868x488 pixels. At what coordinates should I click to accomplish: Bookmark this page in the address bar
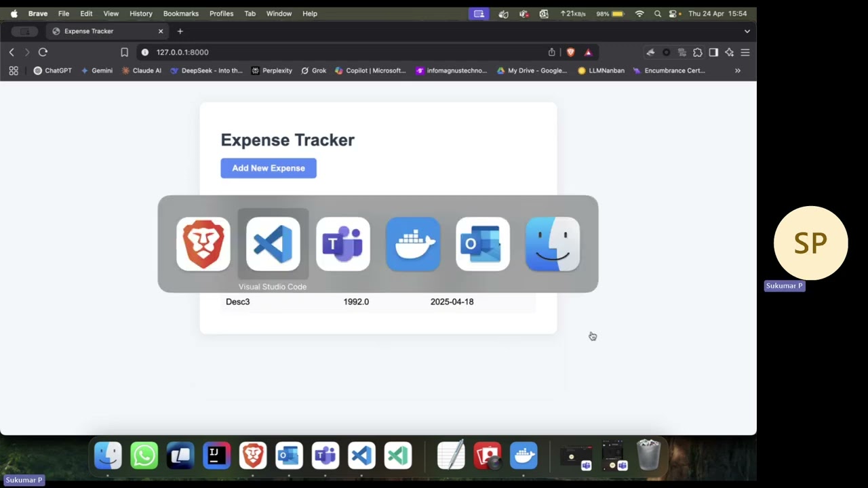point(124,52)
